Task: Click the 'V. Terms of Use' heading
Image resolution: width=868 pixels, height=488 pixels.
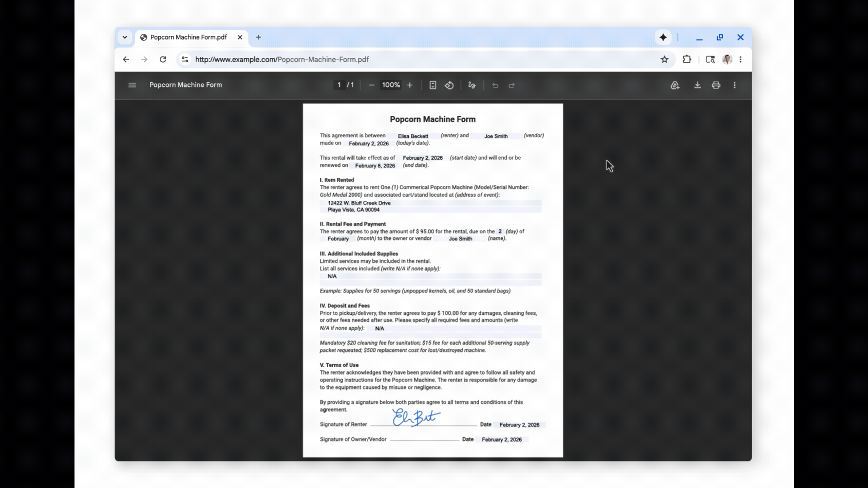Action: [x=339, y=365]
